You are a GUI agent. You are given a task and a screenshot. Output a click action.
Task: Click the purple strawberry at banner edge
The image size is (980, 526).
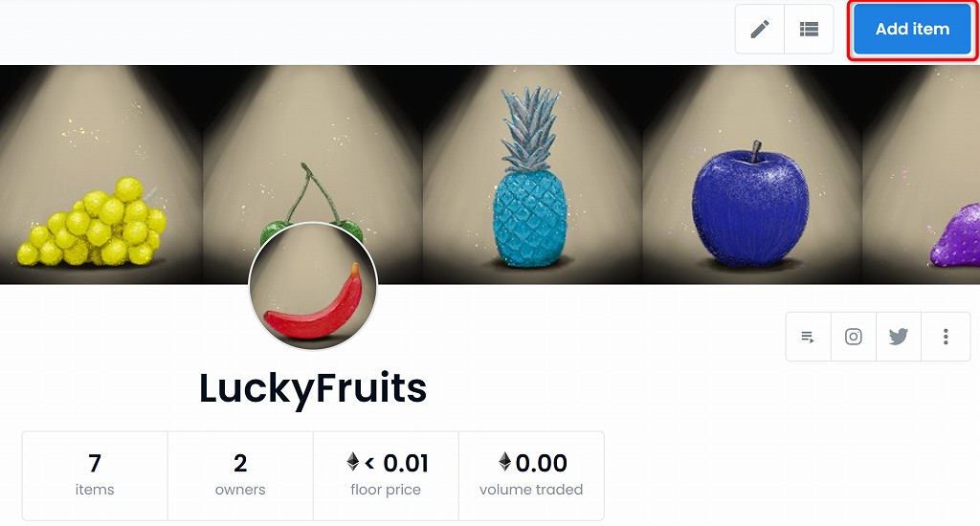(x=956, y=235)
